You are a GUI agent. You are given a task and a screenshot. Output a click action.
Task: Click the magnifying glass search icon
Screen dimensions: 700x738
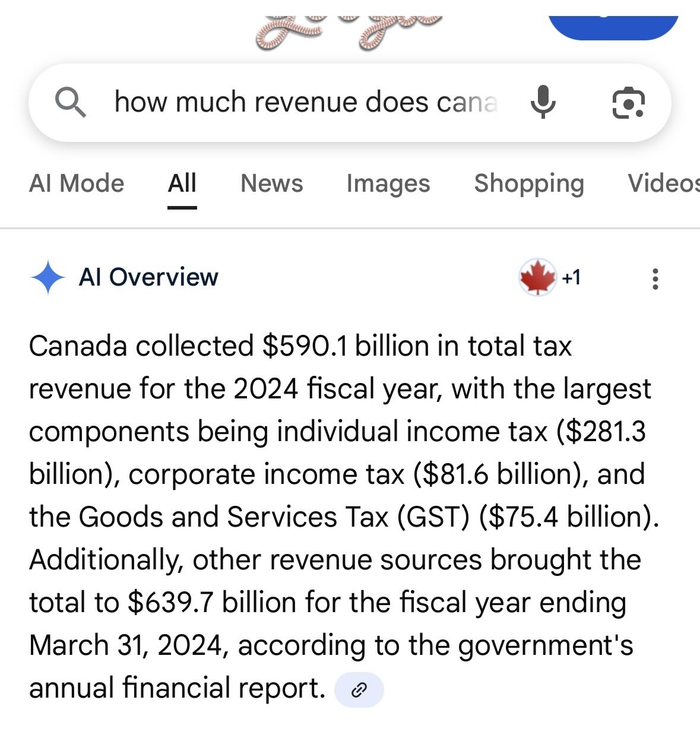click(x=71, y=102)
